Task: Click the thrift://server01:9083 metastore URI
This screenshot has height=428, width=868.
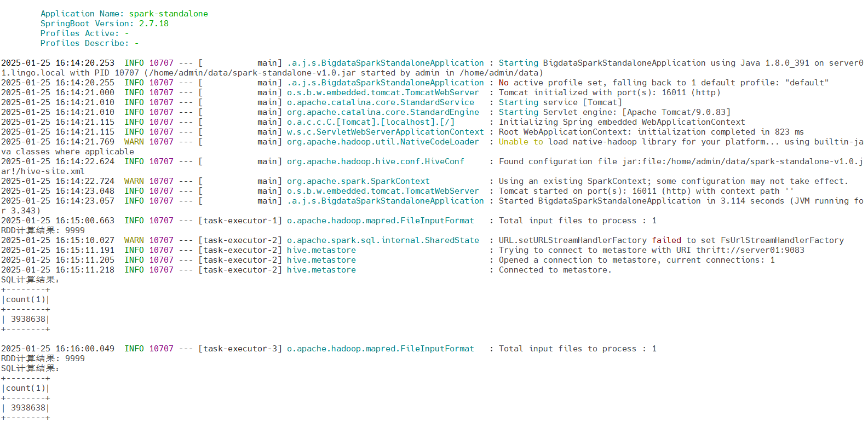Action: click(750, 250)
